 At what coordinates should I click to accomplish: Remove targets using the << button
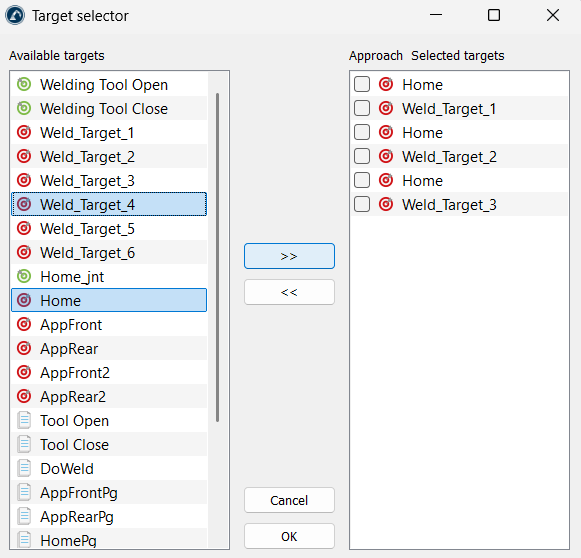[289, 292]
